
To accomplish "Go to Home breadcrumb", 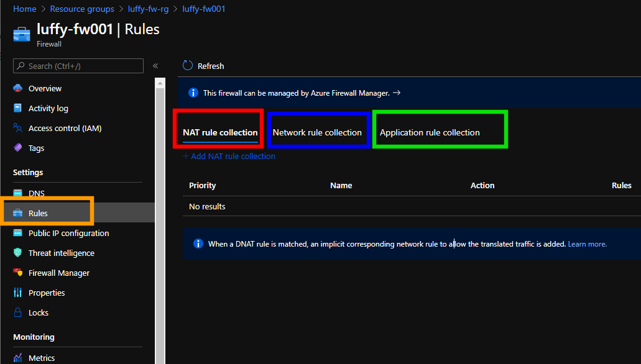I will click(24, 9).
